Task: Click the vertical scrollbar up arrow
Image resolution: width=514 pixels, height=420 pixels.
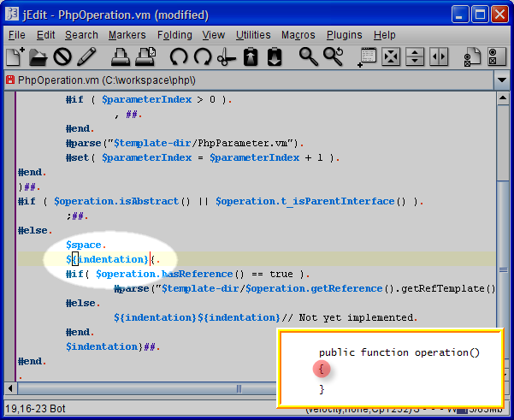Action: click(x=503, y=98)
